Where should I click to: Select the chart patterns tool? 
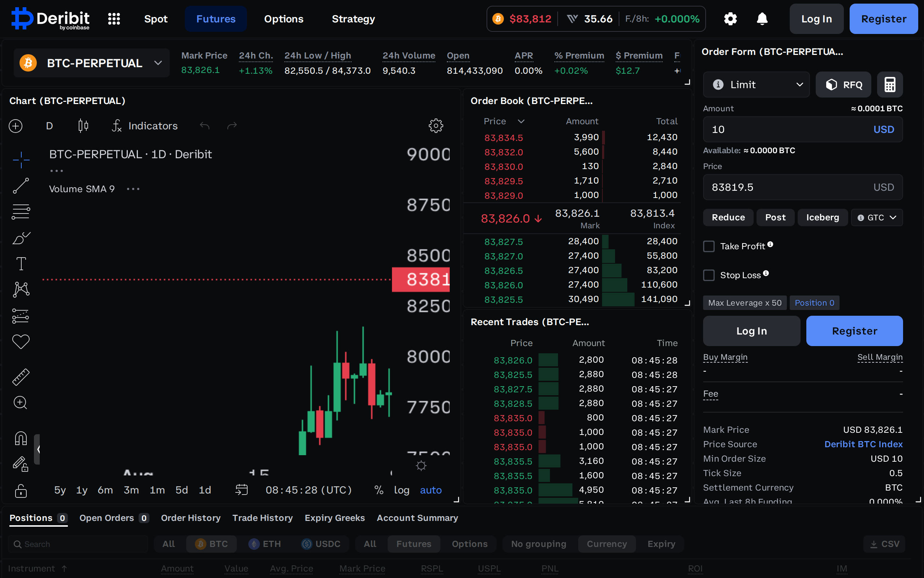[x=21, y=289]
